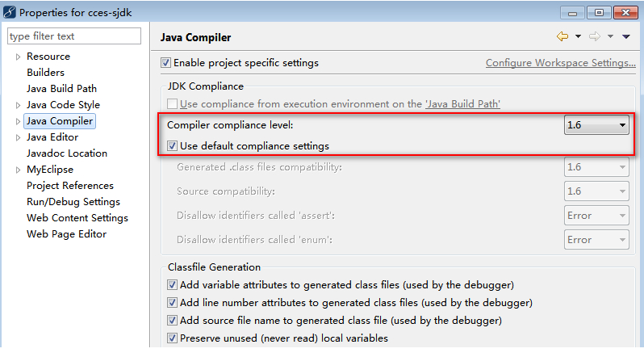Image resolution: width=644 pixels, height=357 pixels.
Task: Click Configure Workspace Settings link
Action: click(x=560, y=63)
